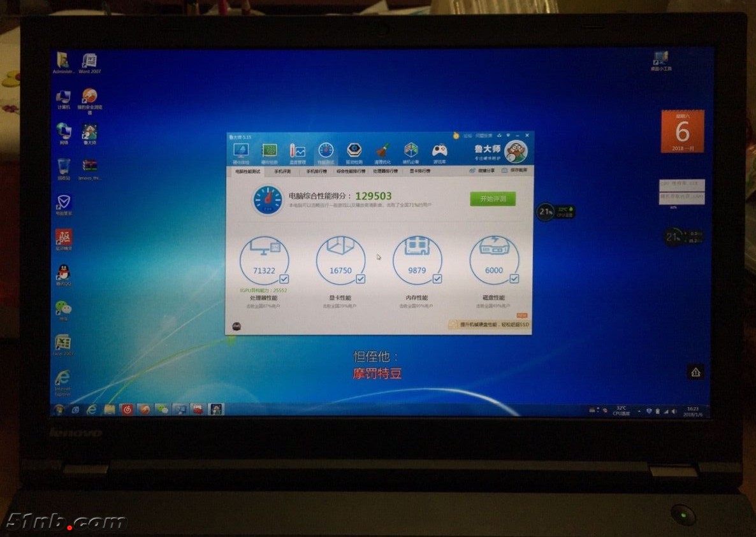Screen dimensions: 756x537
Task: Switch to the 综合性能排行榜 tab
Action: [x=351, y=171]
